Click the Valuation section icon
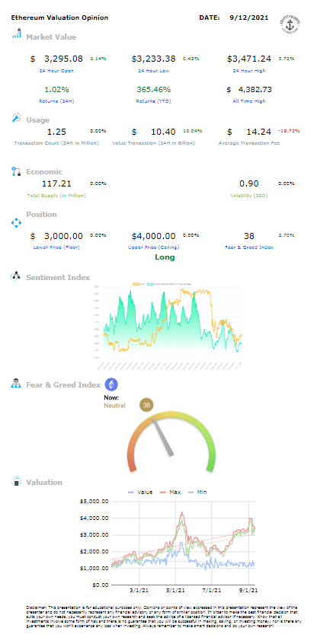 16,481
